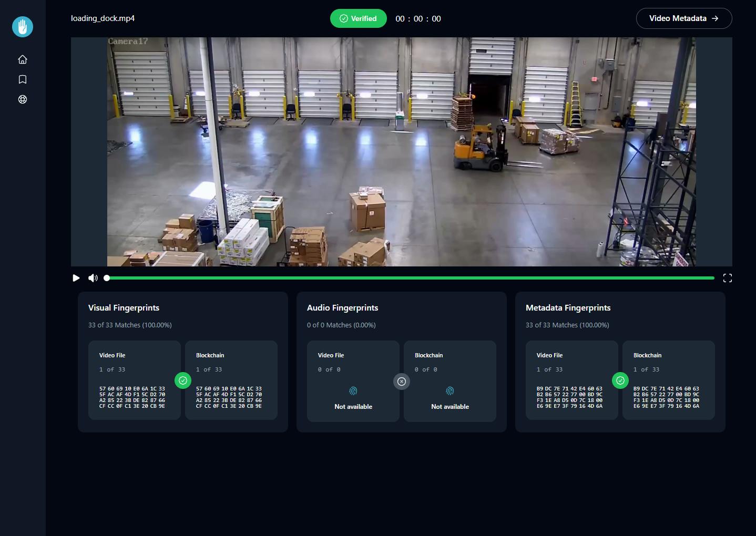Open the bookmarks sidebar icon
This screenshot has width=756, height=536.
tap(23, 79)
